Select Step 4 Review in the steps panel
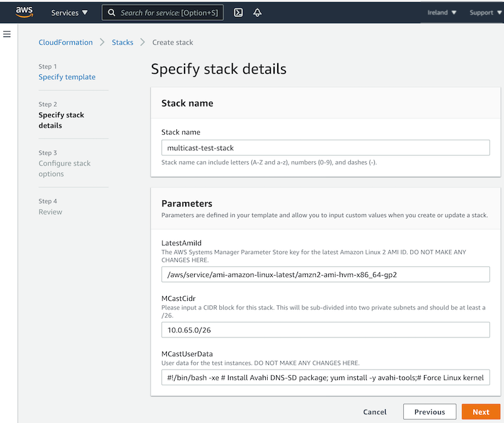 coord(50,211)
